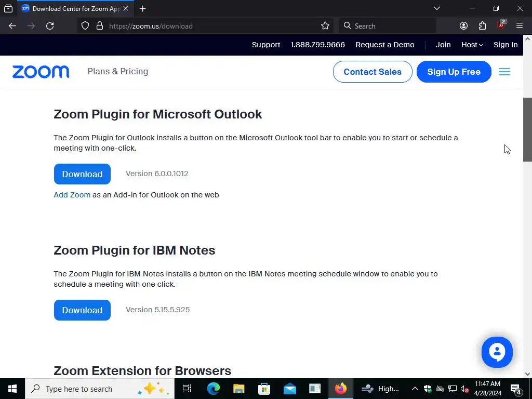The width and height of the screenshot is (532, 399).
Task: Open the Firefox View icon
Action: tap(8, 9)
